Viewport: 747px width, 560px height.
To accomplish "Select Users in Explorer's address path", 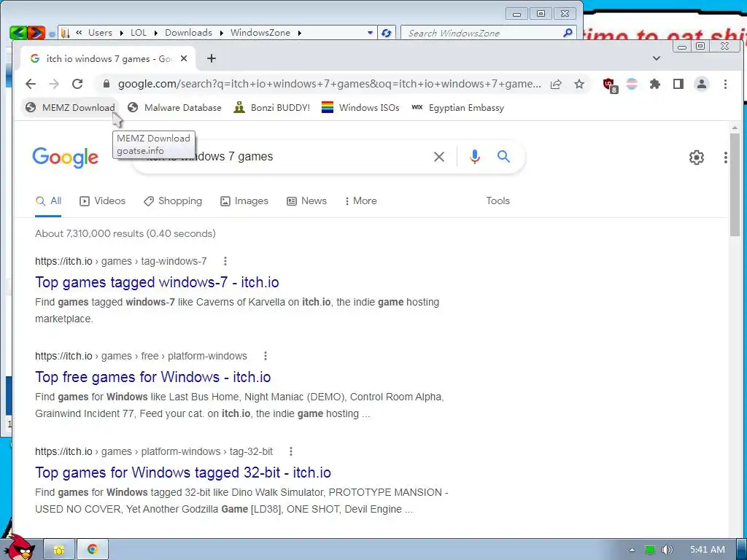I will 100,33.
